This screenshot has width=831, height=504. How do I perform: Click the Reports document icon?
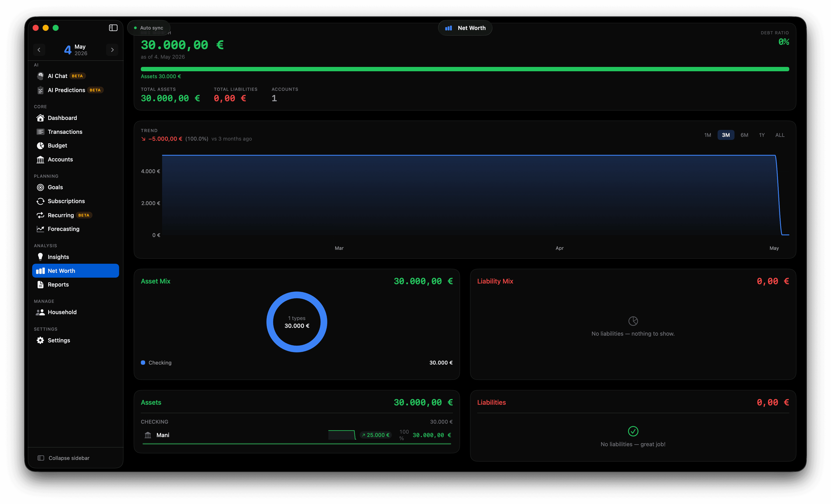pos(40,285)
